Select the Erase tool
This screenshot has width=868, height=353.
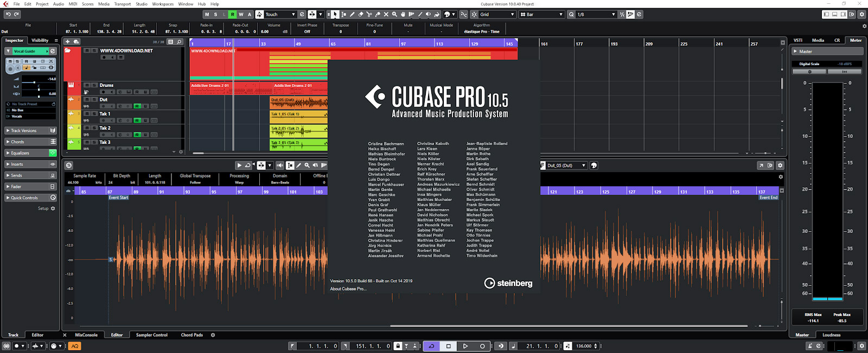tap(361, 14)
